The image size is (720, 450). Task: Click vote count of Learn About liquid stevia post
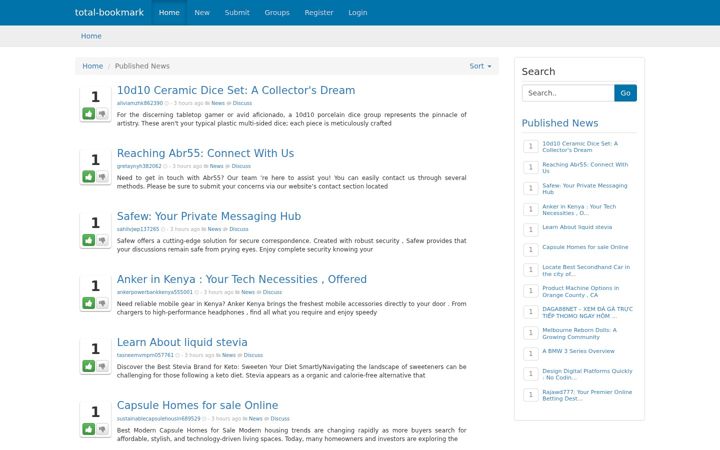coord(95,349)
